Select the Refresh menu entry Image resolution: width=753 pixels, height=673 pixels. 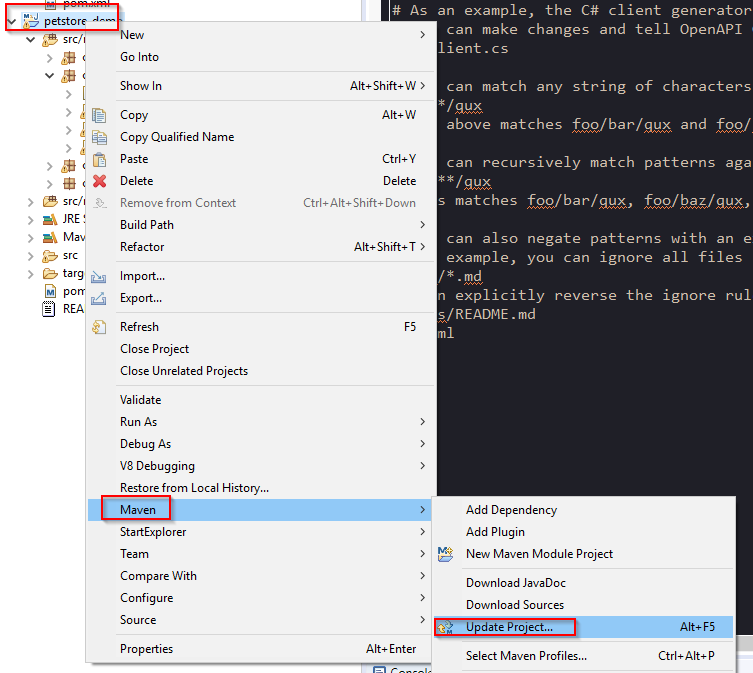(262, 327)
